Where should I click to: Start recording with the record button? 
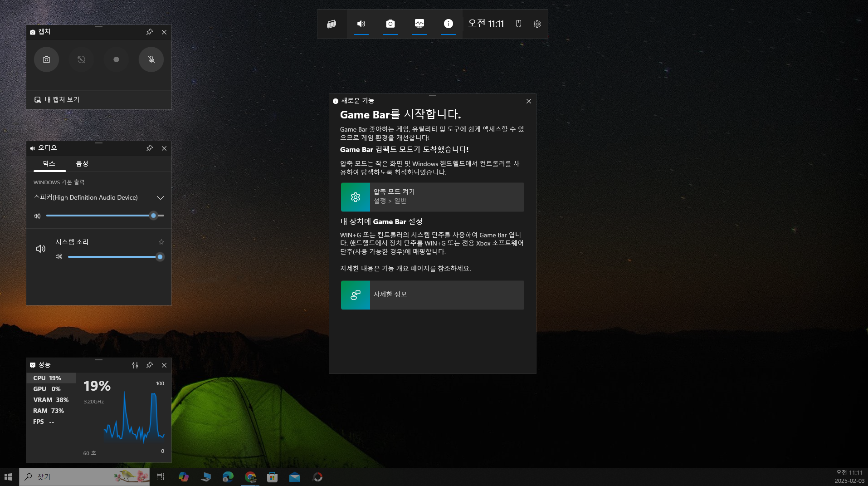point(117,59)
